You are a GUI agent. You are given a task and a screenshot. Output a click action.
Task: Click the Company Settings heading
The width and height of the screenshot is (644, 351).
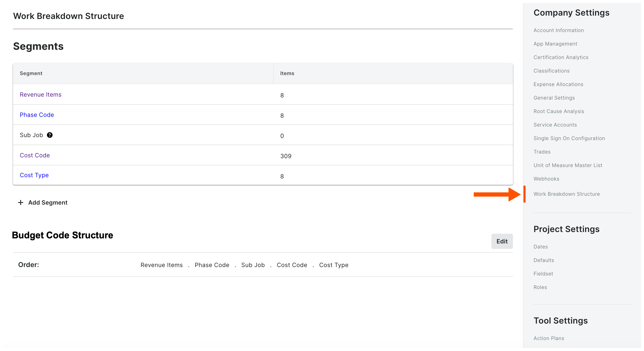pyautogui.click(x=572, y=13)
